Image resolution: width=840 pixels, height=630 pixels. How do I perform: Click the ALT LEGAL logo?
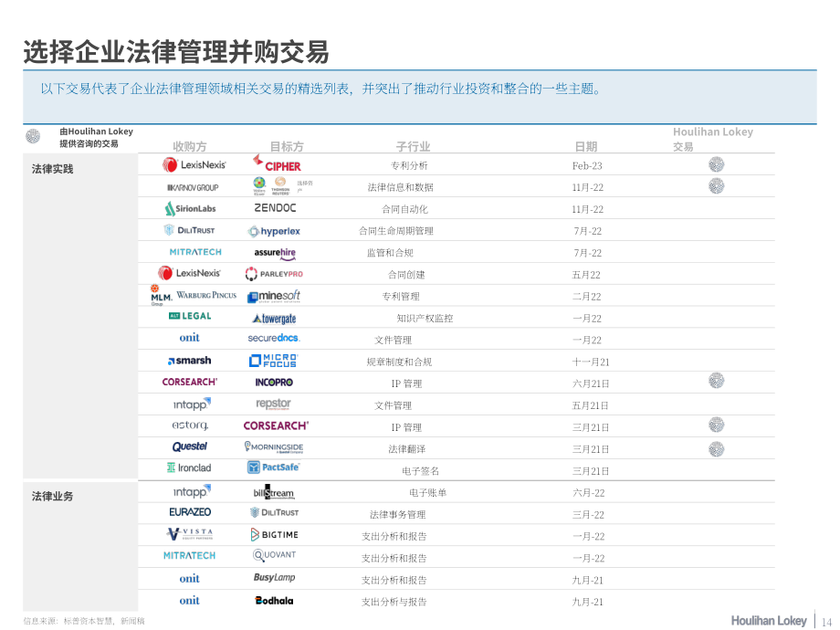[190, 316]
